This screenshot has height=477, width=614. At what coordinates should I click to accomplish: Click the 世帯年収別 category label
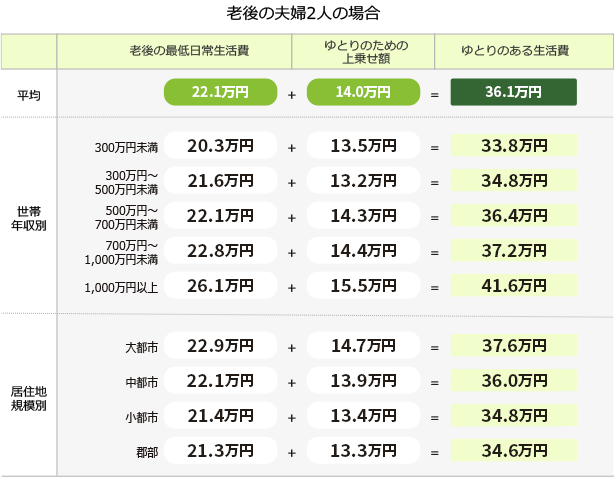click(29, 219)
